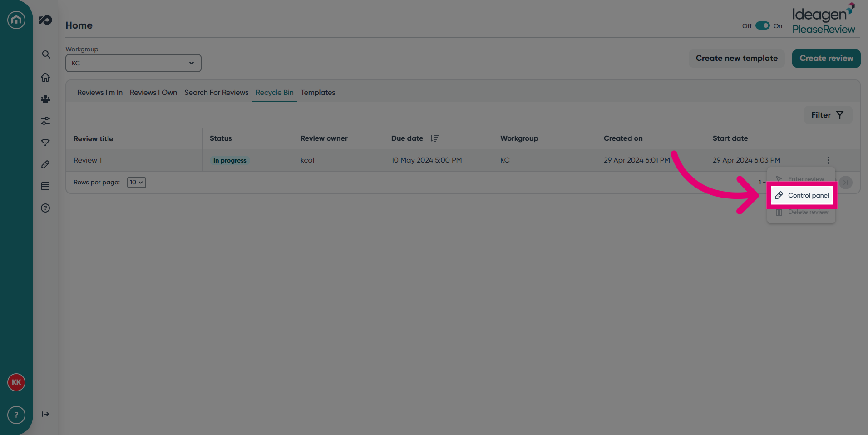Go to Home house icon in sidebar
Image resolution: width=868 pixels, height=435 pixels.
point(45,77)
